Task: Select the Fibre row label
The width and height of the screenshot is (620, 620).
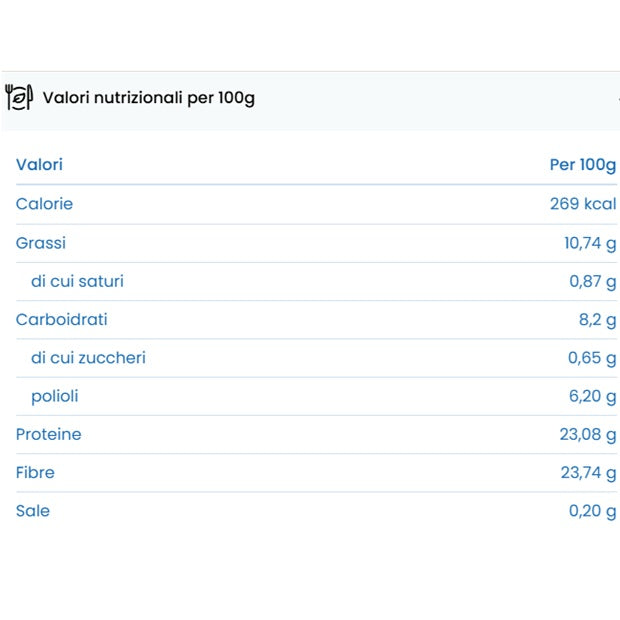Action: 35,473
